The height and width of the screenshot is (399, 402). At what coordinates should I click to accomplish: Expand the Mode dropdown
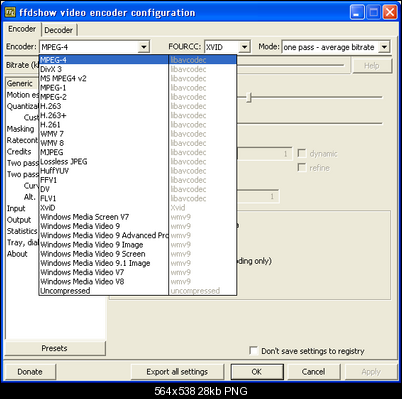click(x=384, y=47)
